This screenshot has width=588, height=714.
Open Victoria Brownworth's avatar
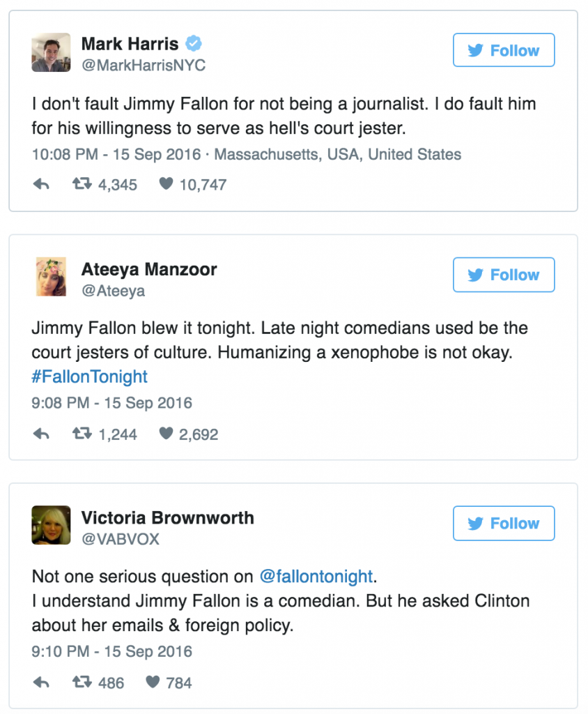(x=51, y=525)
